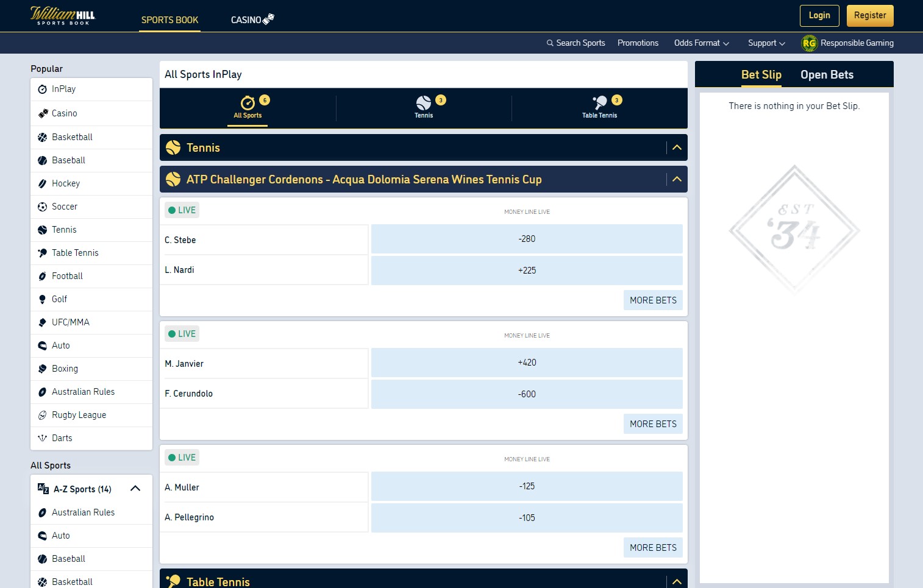The width and height of the screenshot is (923, 588).
Task: Switch to the Sports Book tab
Action: click(169, 20)
